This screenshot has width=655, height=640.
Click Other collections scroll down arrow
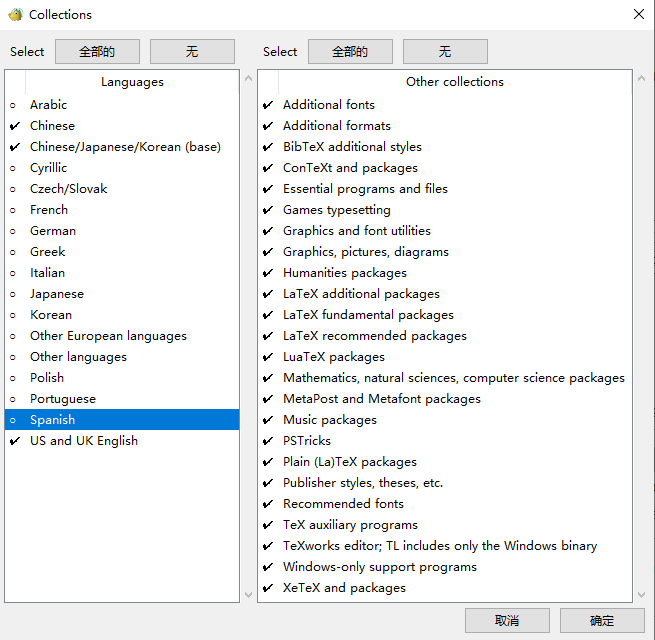pyautogui.click(x=642, y=594)
